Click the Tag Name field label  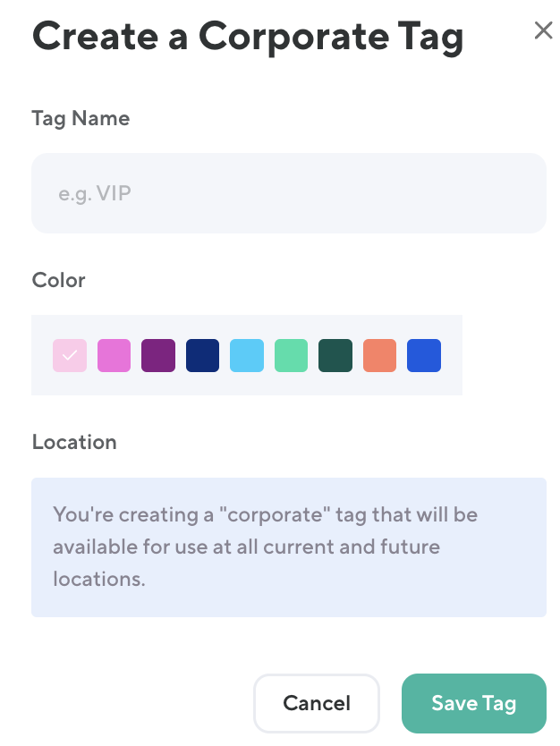click(81, 119)
